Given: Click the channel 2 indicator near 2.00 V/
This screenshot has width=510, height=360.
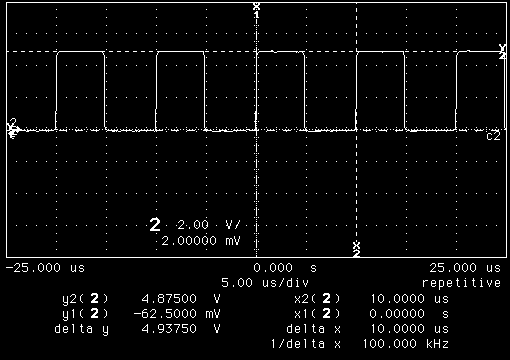Looking at the screenshot, I should pos(155,225).
